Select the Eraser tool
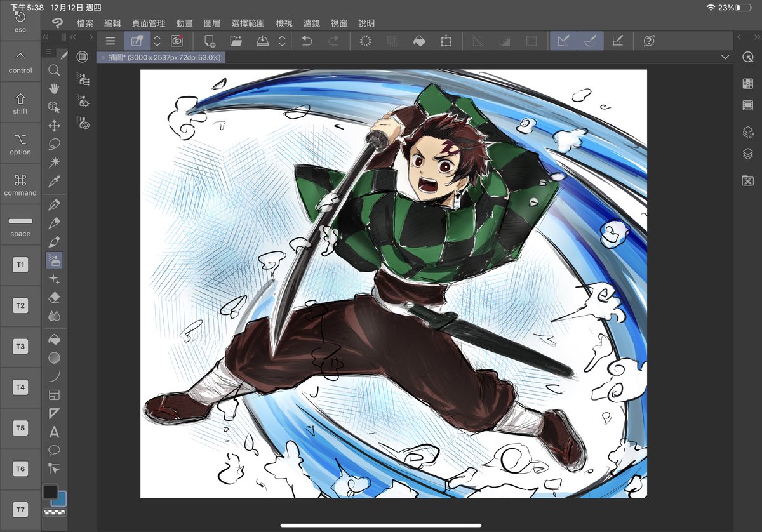 tap(55, 297)
